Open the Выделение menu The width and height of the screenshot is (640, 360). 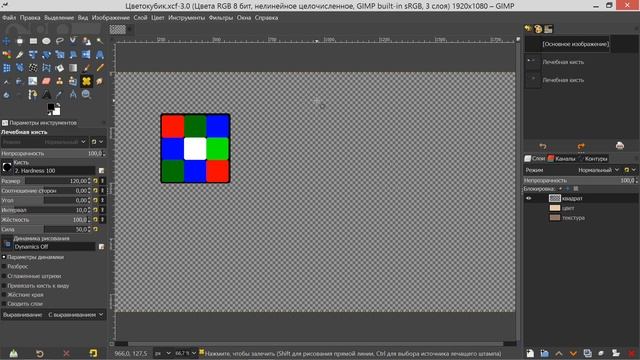pos(59,18)
